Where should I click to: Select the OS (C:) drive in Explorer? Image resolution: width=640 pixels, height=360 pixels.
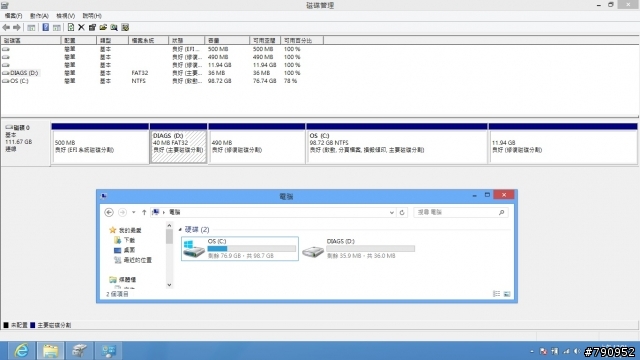(x=240, y=249)
